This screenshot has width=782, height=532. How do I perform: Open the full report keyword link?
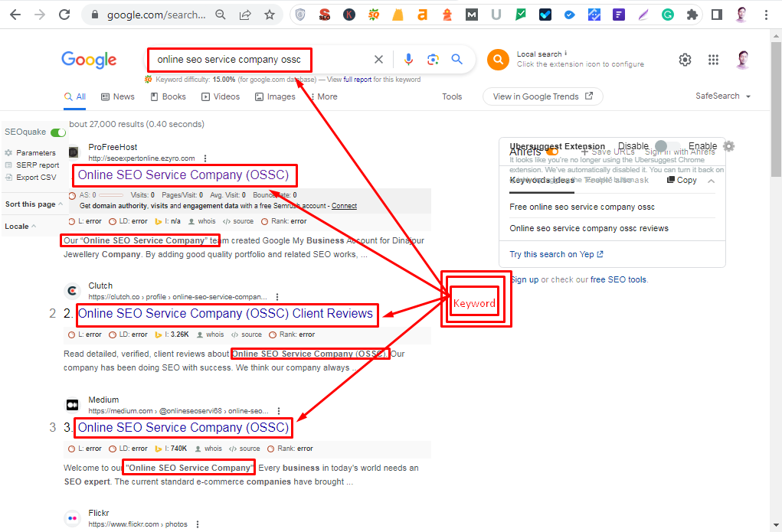pyautogui.click(x=357, y=80)
